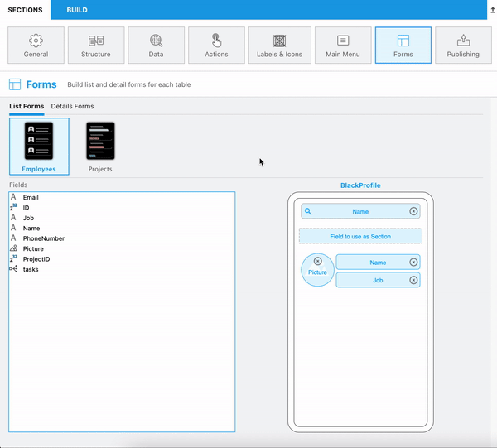Click the Picture circle placeholder
Viewport: 497px width, 448px height.
coord(317,270)
